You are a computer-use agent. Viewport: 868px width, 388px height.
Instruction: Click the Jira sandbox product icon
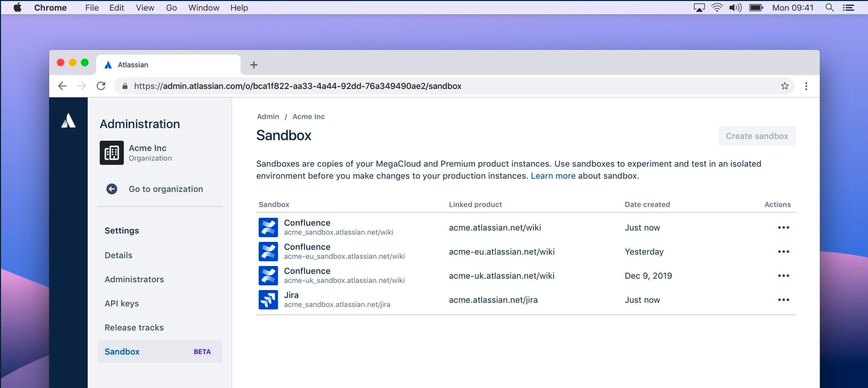(268, 300)
